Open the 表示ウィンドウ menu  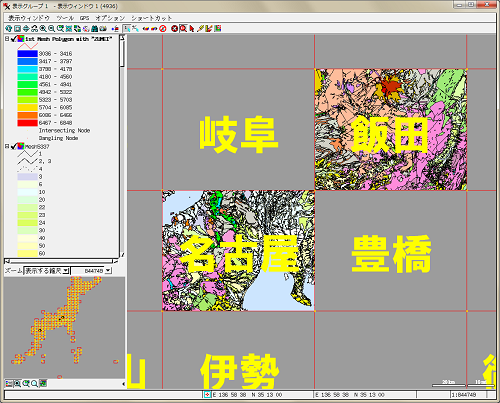[x=29, y=18]
